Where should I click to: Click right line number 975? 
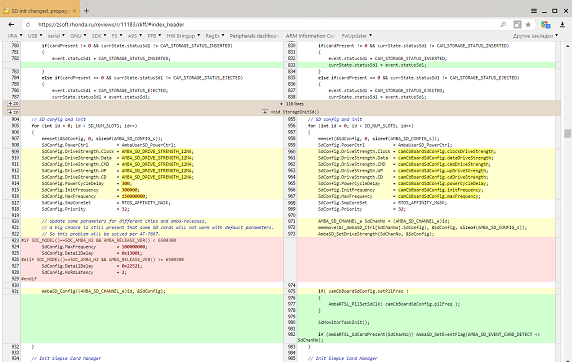coord(292,291)
